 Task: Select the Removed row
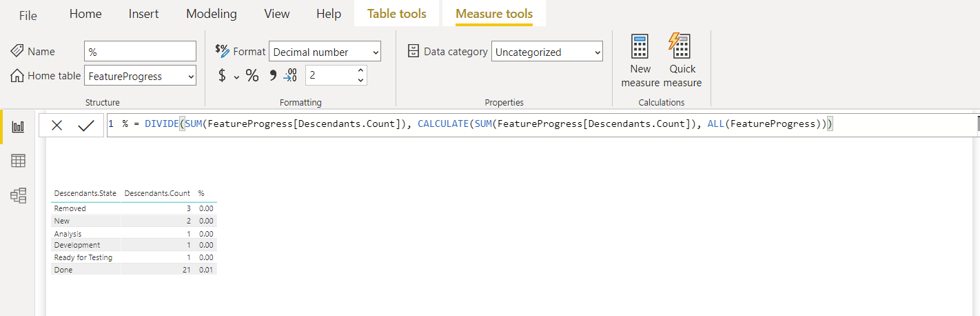(134, 208)
